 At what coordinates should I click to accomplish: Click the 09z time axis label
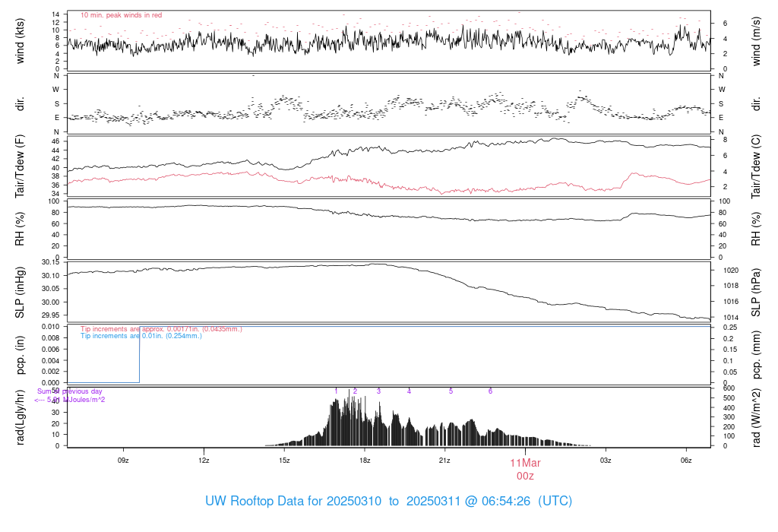pos(123,461)
